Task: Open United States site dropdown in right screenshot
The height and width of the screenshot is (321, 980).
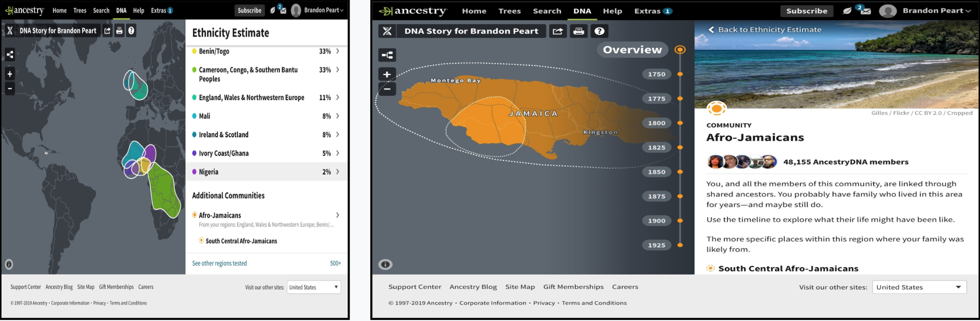Action: [x=919, y=287]
